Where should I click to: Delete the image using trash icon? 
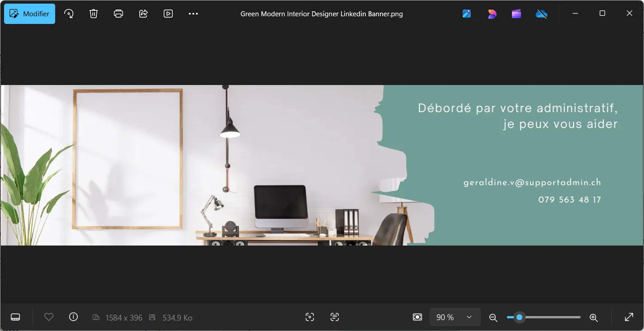click(94, 14)
